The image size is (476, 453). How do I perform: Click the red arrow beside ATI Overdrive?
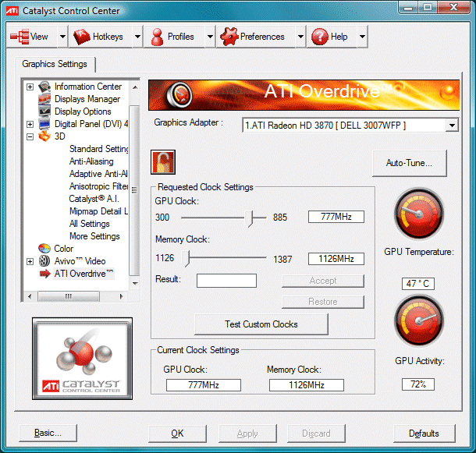45,274
